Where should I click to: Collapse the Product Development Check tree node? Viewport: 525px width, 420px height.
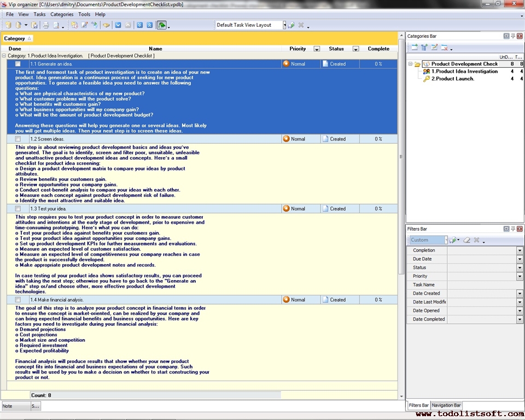(410, 64)
